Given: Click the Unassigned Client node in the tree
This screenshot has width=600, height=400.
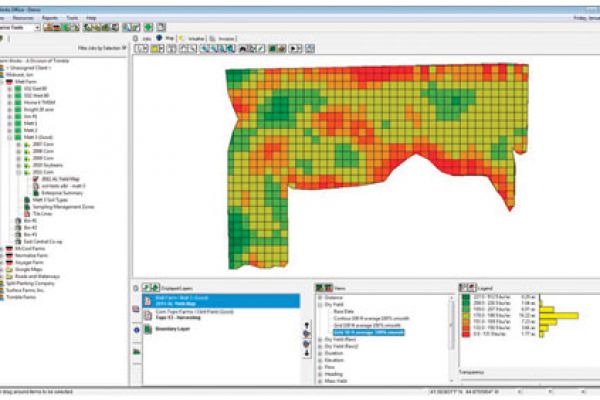Looking at the screenshot, I should click(x=28, y=68).
